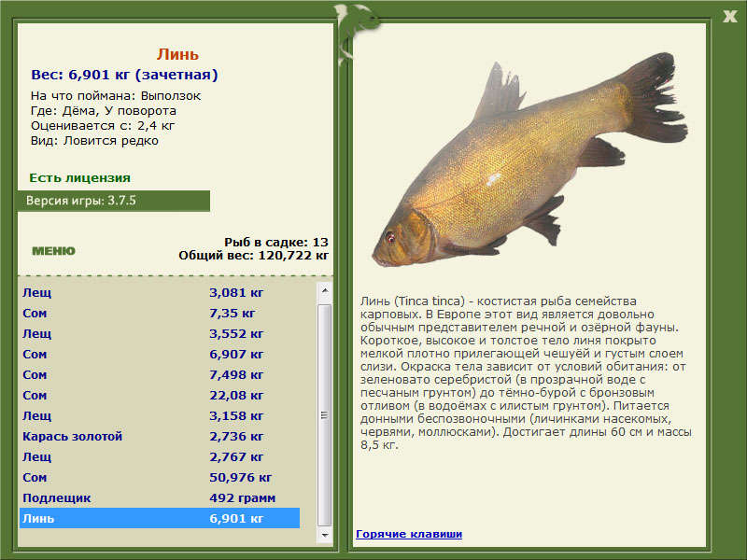Click the Версия игры: 3.7.5 bar
This screenshot has width=747, height=560.
[x=114, y=201]
